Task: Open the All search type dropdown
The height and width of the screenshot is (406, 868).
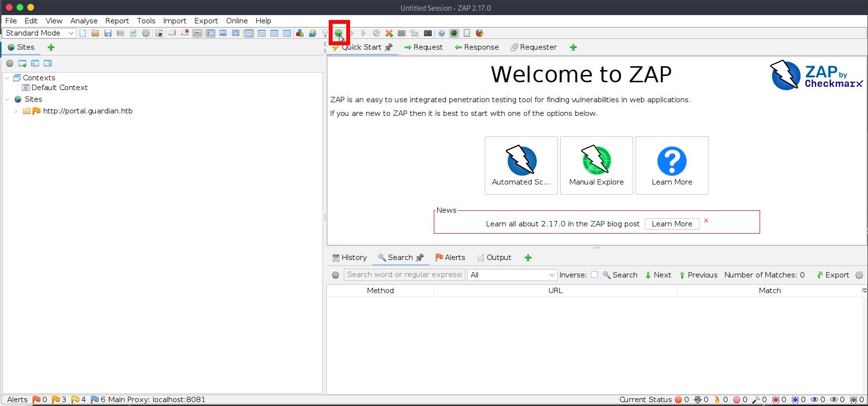Action: pyautogui.click(x=512, y=275)
